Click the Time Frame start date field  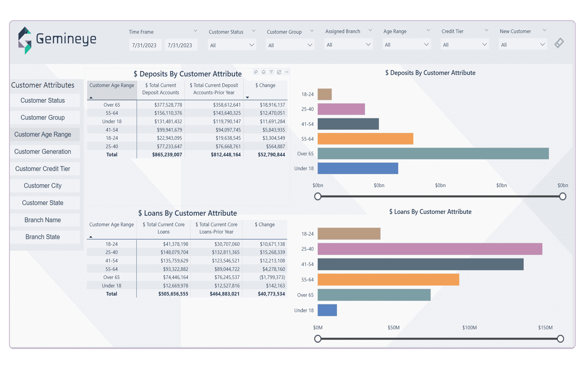[x=145, y=45]
